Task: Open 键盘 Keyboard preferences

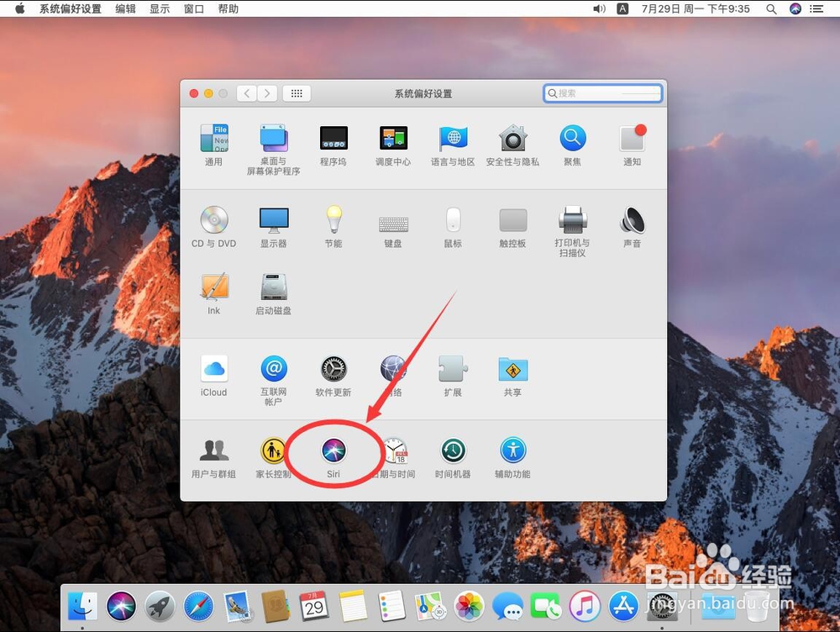Action: [393, 230]
